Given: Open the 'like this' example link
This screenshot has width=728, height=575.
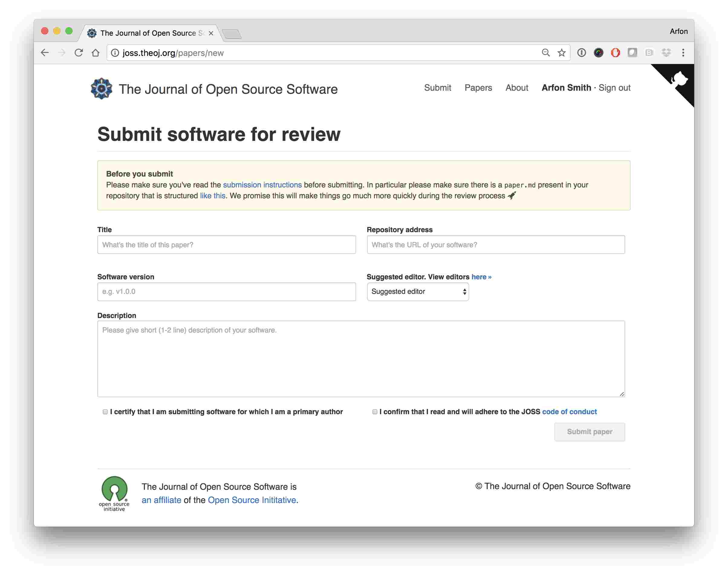Looking at the screenshot, I should [212, 196].
